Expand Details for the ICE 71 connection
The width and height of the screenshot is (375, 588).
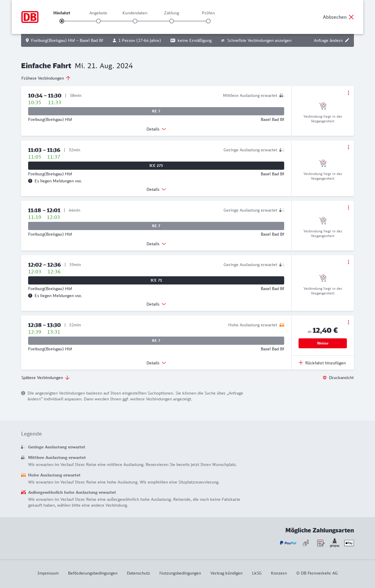(x=156, y=304)
